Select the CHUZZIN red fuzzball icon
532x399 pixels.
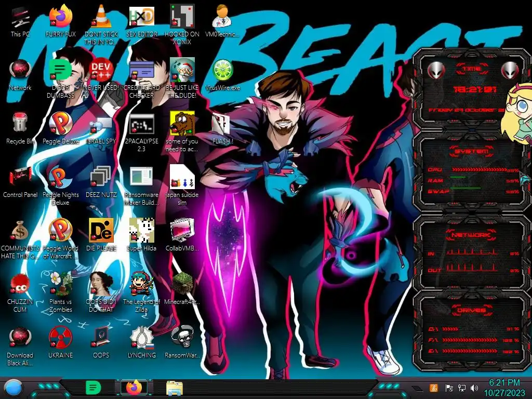[x=20, y=293]
